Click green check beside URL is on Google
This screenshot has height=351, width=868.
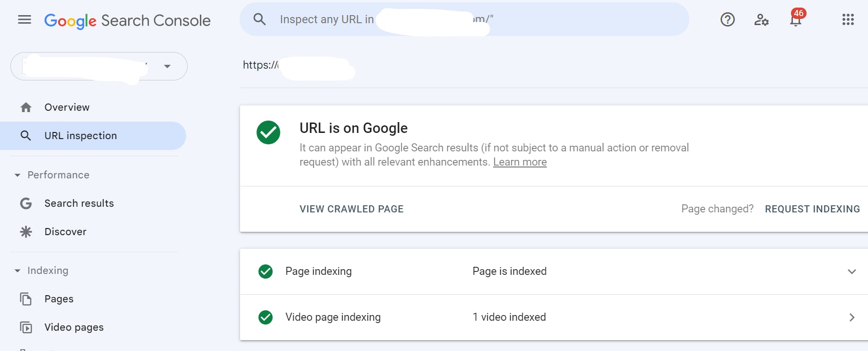[x=268, y=132]
